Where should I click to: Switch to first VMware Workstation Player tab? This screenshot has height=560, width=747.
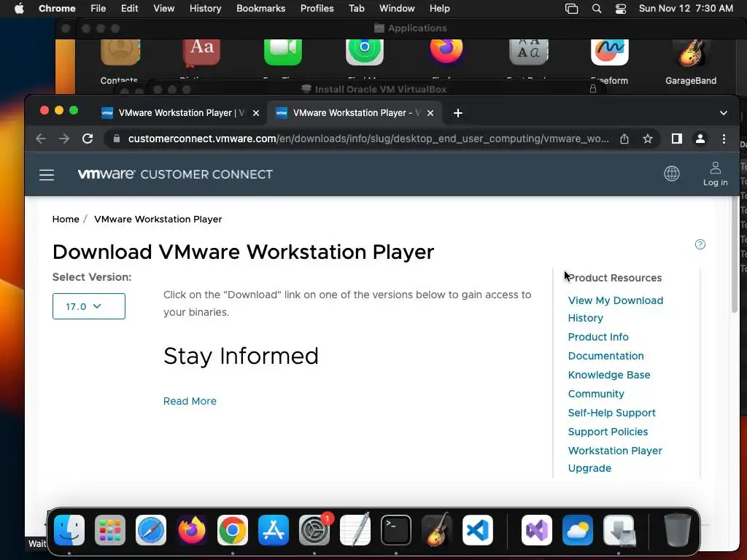tap(181, 113)
